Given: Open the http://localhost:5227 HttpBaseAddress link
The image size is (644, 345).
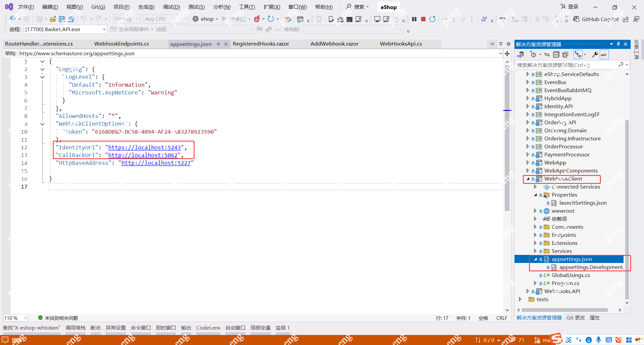Looking at the screenshot, I should [x=156, y=163].
